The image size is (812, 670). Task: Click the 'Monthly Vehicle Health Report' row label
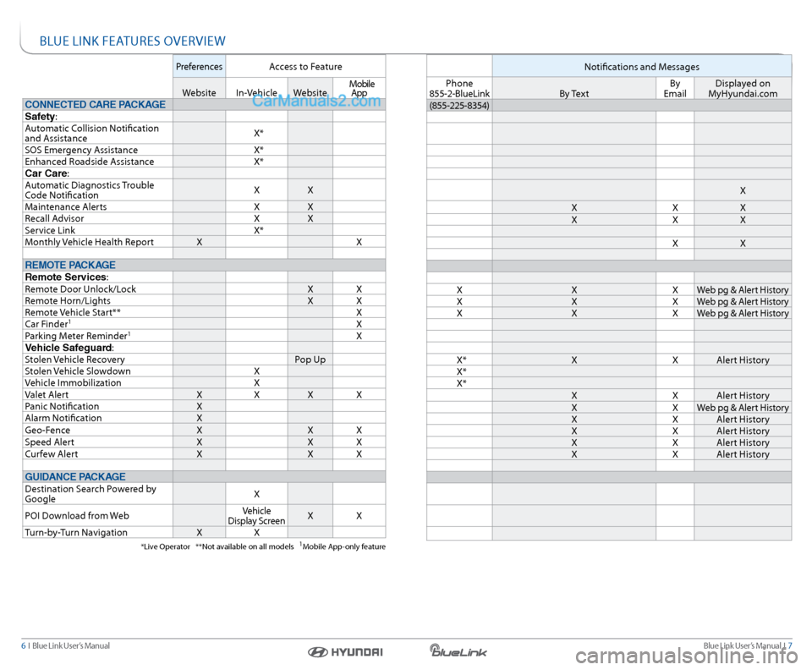pos(89,242)
